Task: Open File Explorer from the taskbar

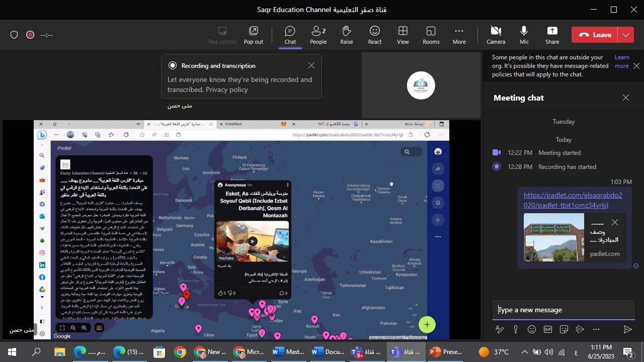Action: click(60, 352)
